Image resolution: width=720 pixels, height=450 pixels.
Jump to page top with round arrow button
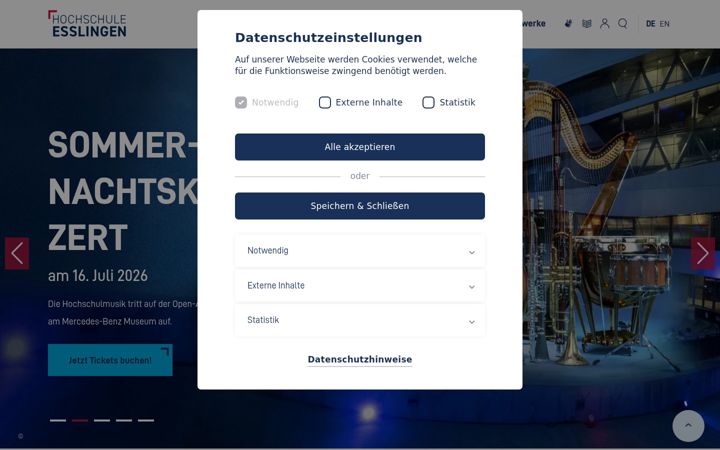point(688,426)
